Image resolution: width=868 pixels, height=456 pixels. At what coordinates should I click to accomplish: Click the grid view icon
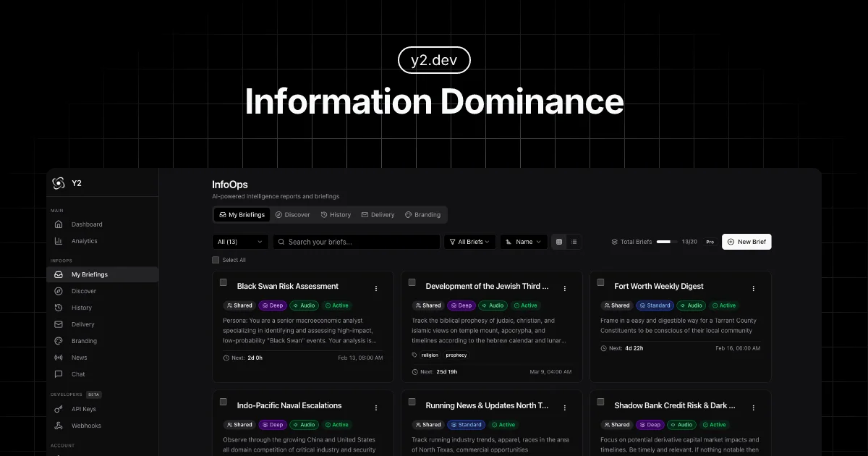click(558, 242)
